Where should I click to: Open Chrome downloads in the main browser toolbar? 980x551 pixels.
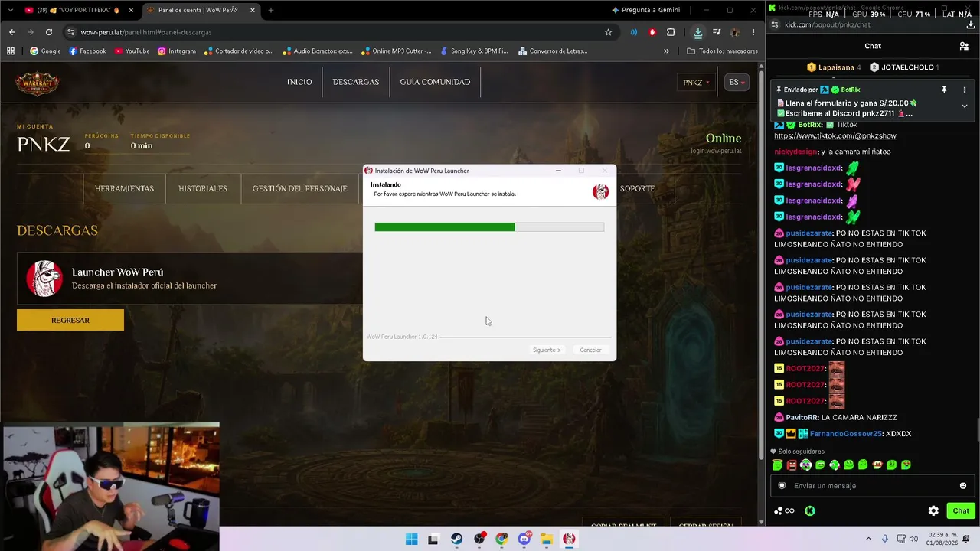click(698, 32)
